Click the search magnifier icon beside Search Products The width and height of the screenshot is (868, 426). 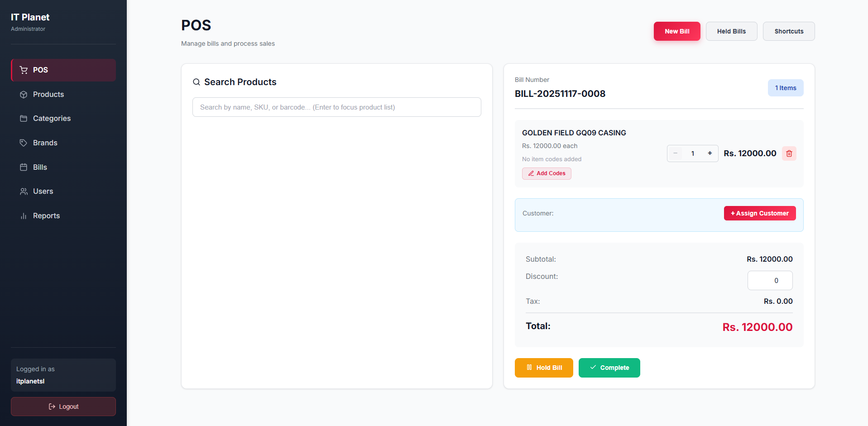click(197, 82)
